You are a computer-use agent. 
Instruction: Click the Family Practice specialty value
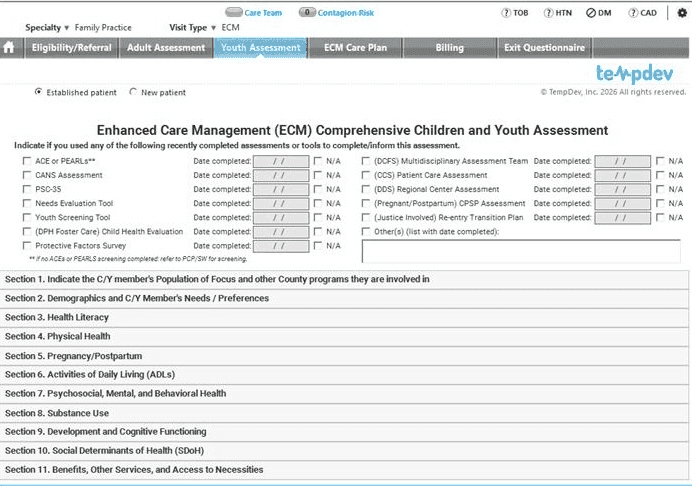pos(103,28)
